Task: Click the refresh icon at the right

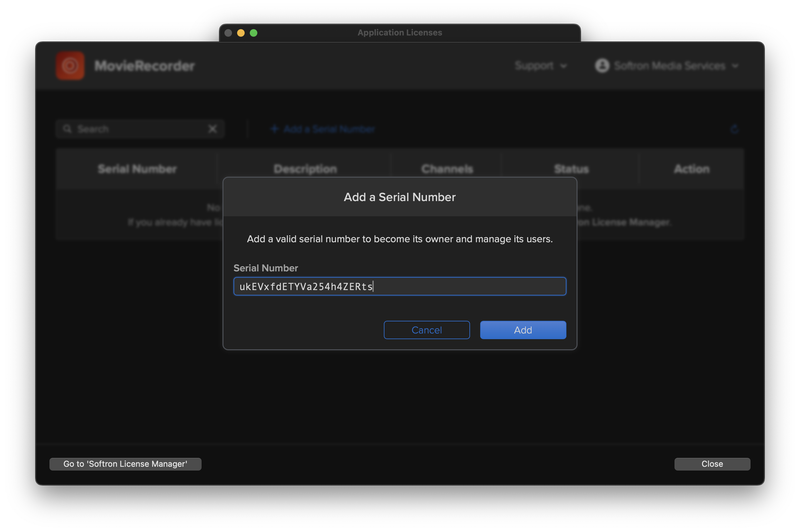Action: click(734, 129)
